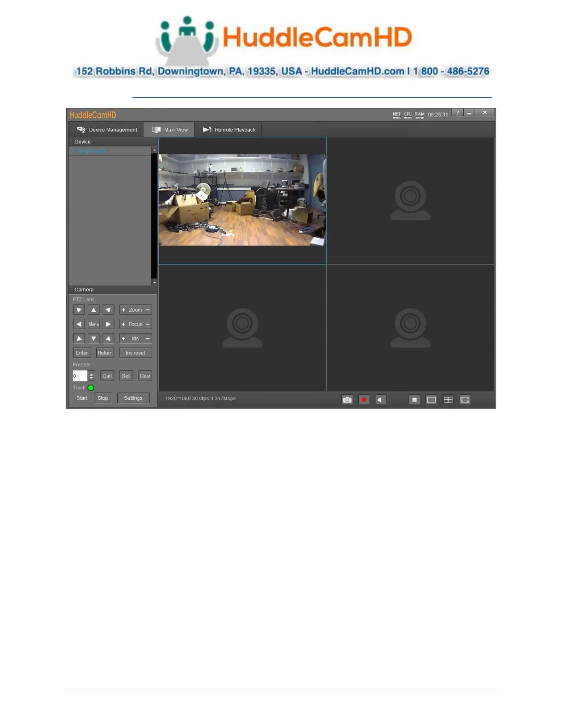Click Device list scrollbar up arrow
The image size is (563, 728).
154,150
